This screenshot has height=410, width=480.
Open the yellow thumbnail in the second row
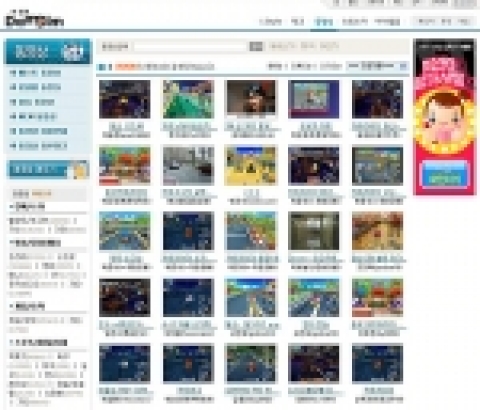pos(251,166)
